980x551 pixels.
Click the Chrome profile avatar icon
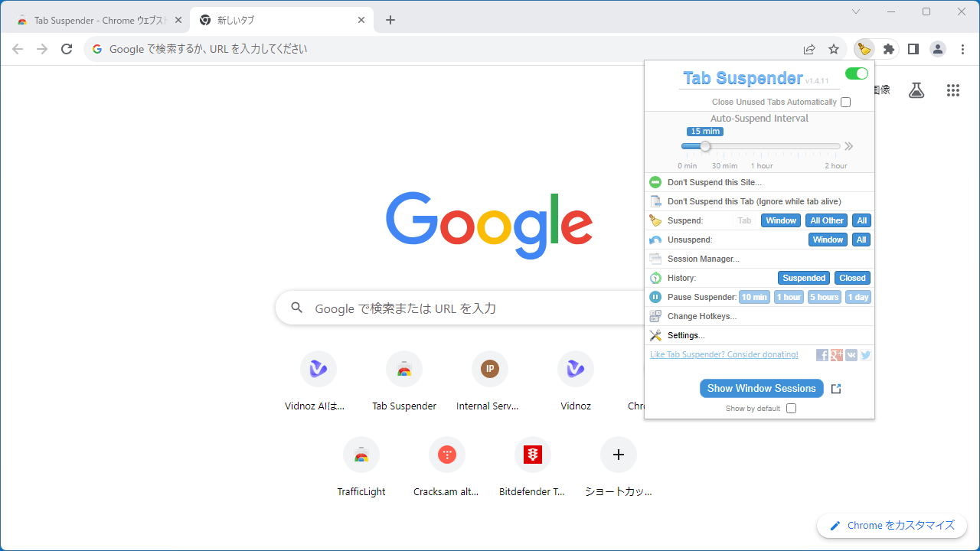click(938, 49)
